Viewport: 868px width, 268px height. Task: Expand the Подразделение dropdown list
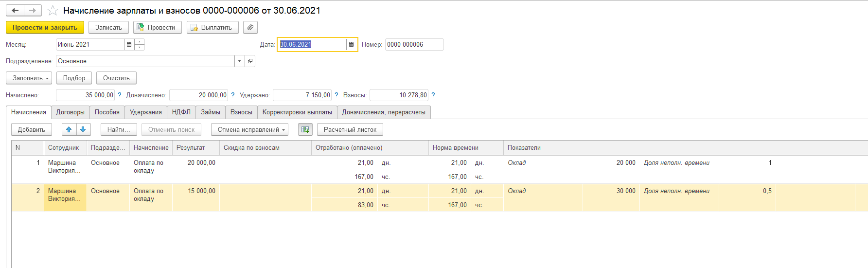(x=239, y=61)
